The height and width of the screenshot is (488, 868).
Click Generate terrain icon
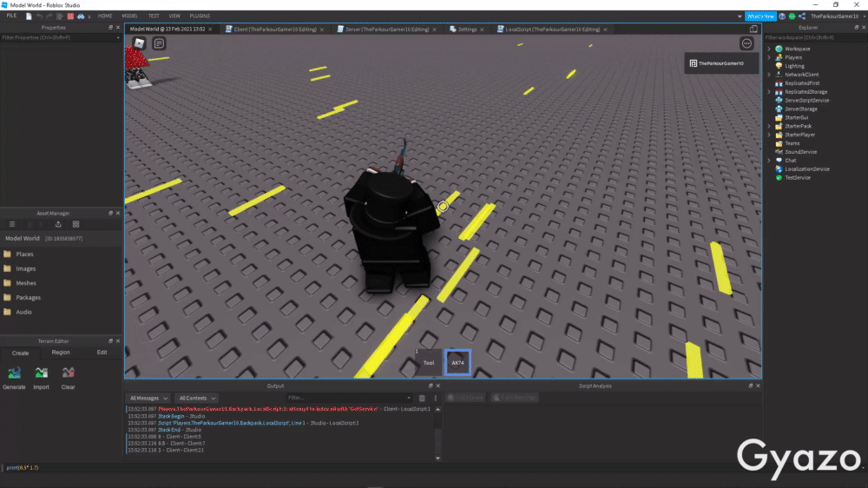click(14, 373)
